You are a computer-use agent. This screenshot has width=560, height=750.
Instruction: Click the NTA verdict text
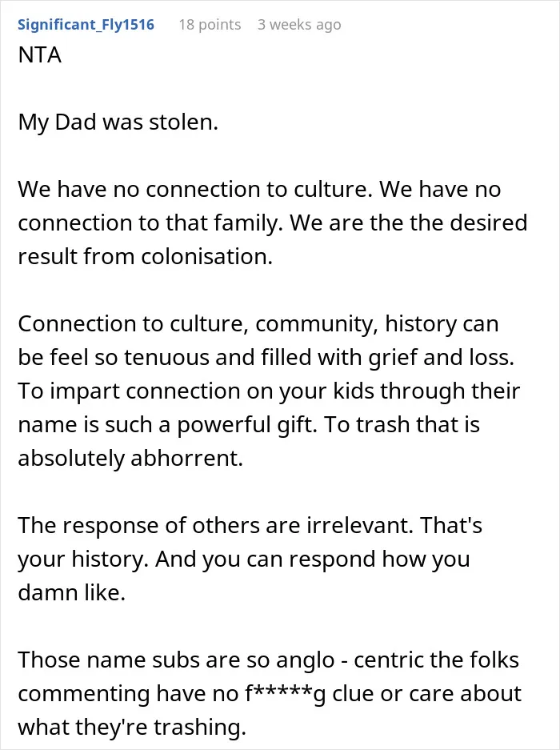pyautogui.click(x=40, y=55)
